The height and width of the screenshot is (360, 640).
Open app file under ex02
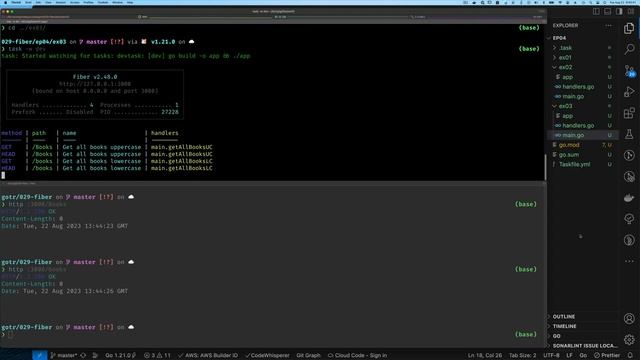583,77
